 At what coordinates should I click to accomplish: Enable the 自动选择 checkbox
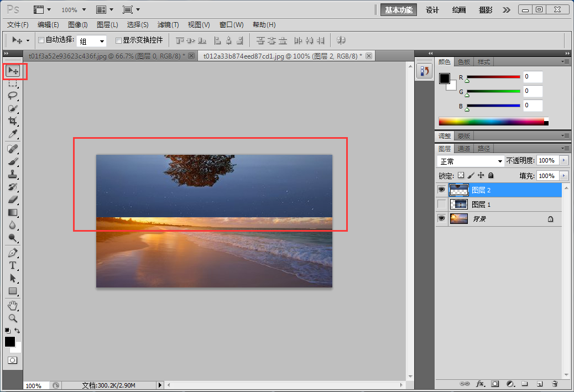tap(41, 40)
